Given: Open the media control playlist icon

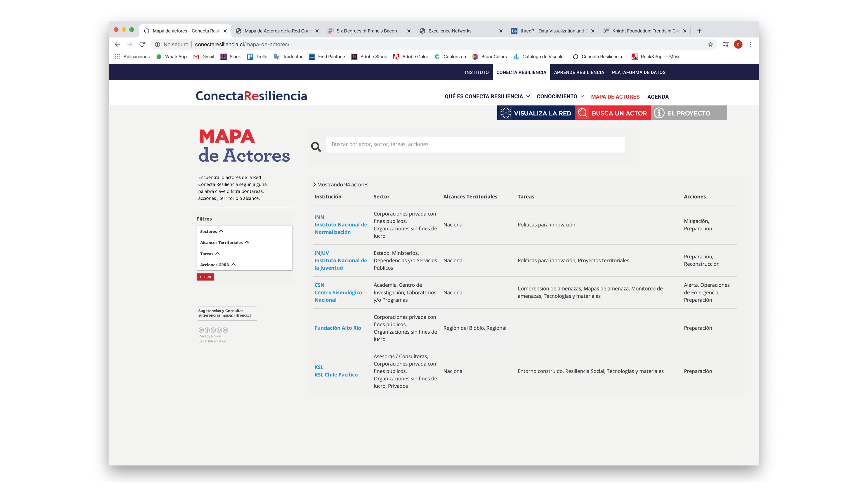Looking at the screenshot, I should pos(725,44).
